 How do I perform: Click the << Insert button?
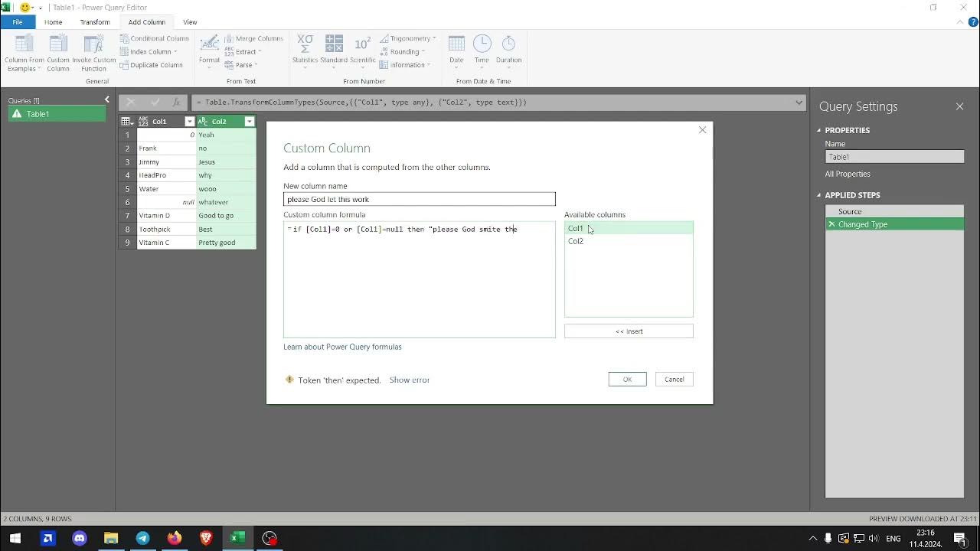pos(629,331)
